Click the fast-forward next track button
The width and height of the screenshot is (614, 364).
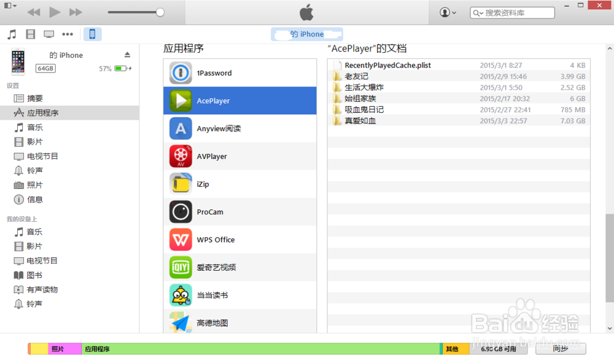click(76, 12)
